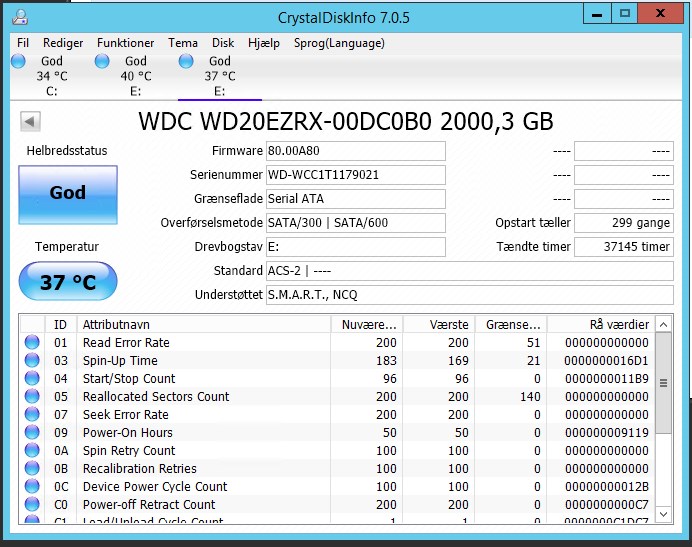The height and width of the screenshot is (547, 692).
Task: Click the Overførselsmetode field SATA/300 | SATA/600
Action: pos(356,223)
